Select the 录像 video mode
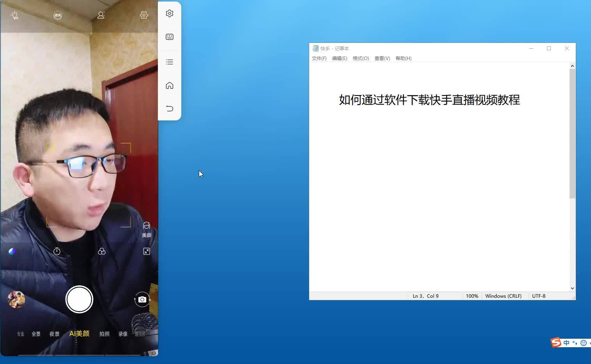Viewport: 591px width, 364px height. (123, 334)
